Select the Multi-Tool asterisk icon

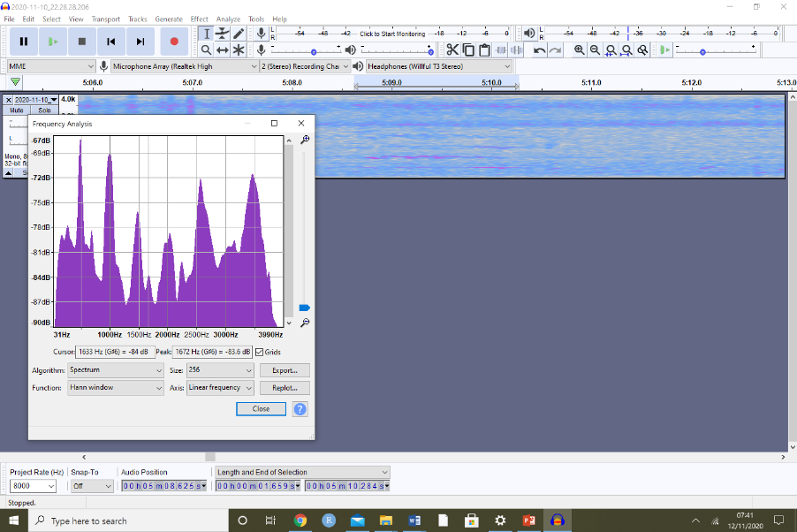(239, 49)
